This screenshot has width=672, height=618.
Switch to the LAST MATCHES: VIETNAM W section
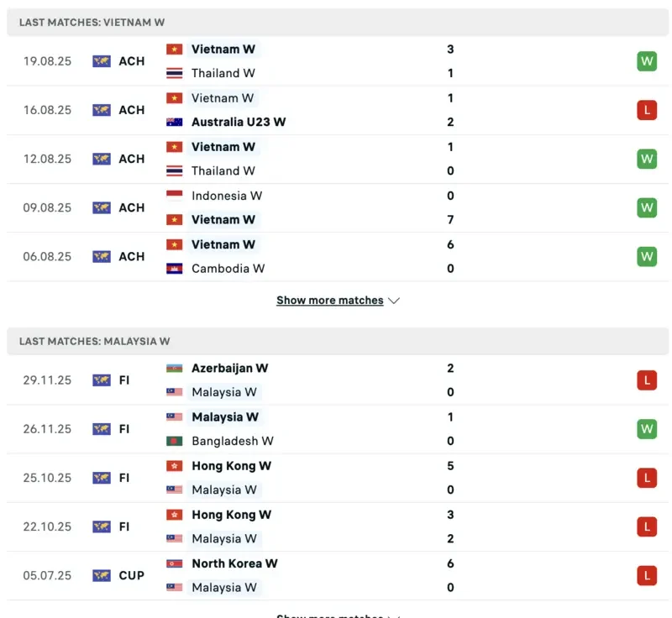(95, 23)
